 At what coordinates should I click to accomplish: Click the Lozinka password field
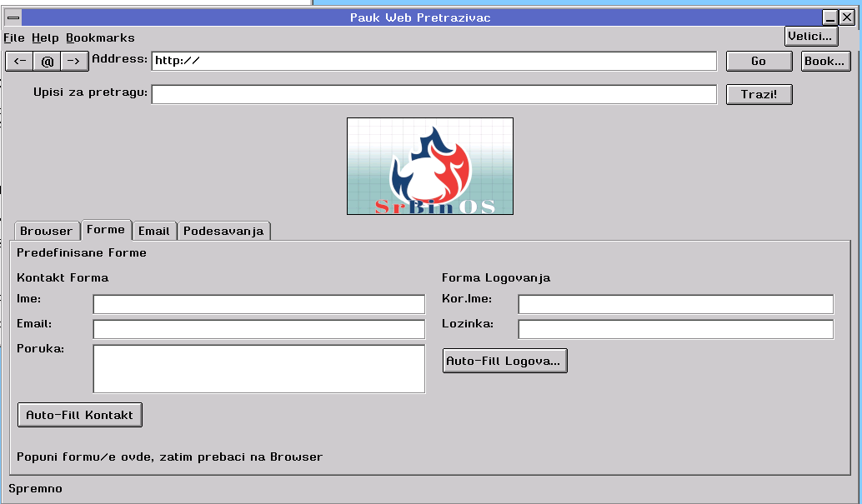pyautogui.click(x=675, y=329)
